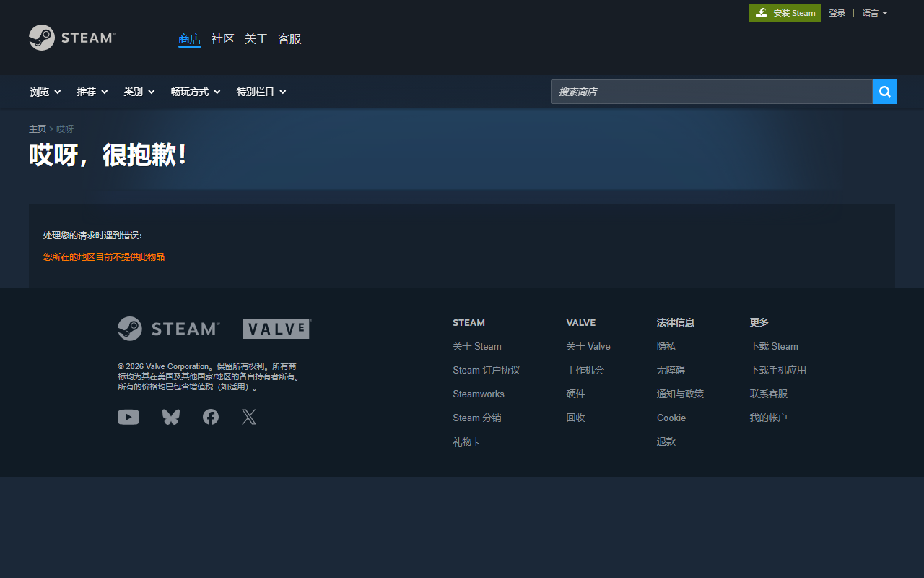Viewport: 924px width, 578px height.
Task: Open the 工作机会 jobs link
Action: pyautogui.click(x=585, y=371)
